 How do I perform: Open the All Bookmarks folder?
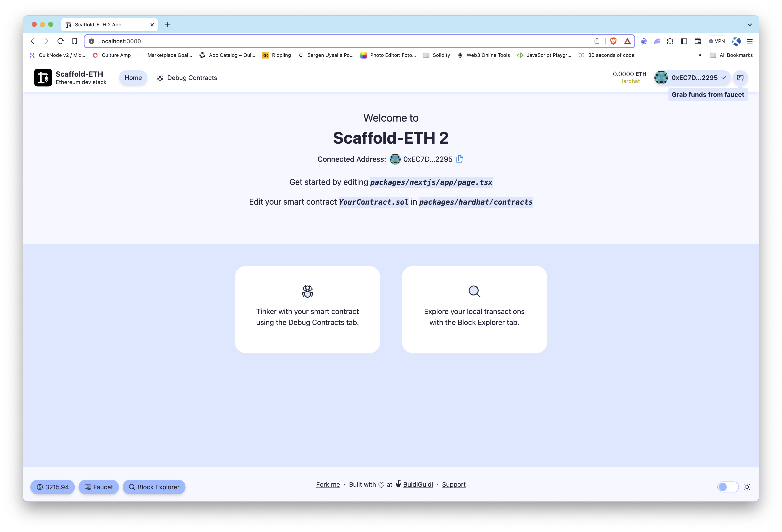(x=731, y=55)
